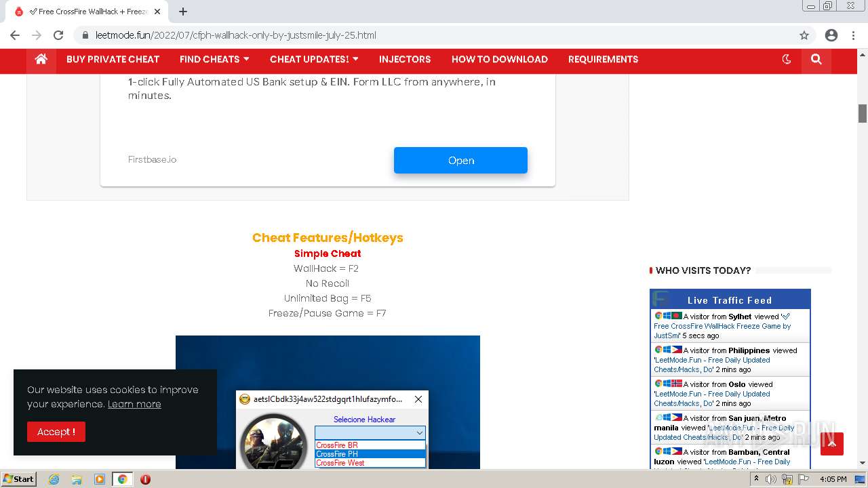Open the volume speaker tray icon
The width and height of the screenshot is (868, 488).
point(771,479)
